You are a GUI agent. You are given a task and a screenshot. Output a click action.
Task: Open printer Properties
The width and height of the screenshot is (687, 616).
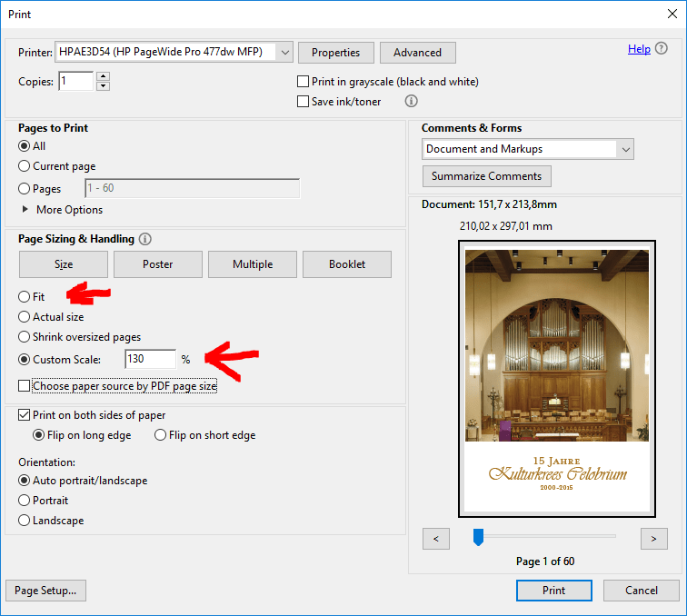[336, 53]
